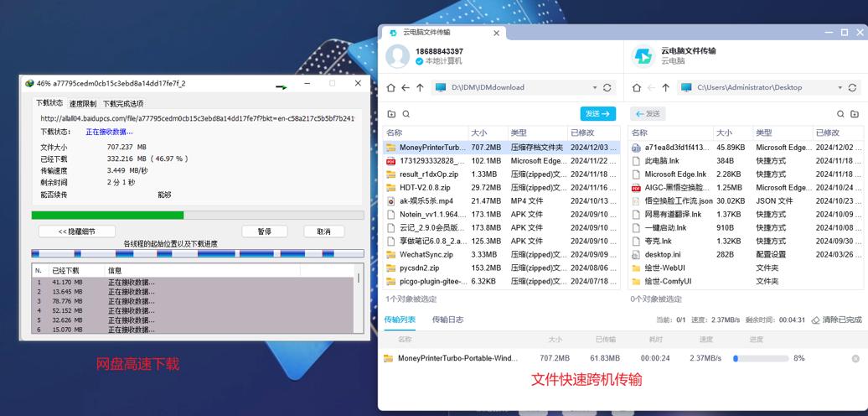Sort local list by 名称 column
Image resolution: width=868 pixels, height=416 pixels.
coord(425,133)
